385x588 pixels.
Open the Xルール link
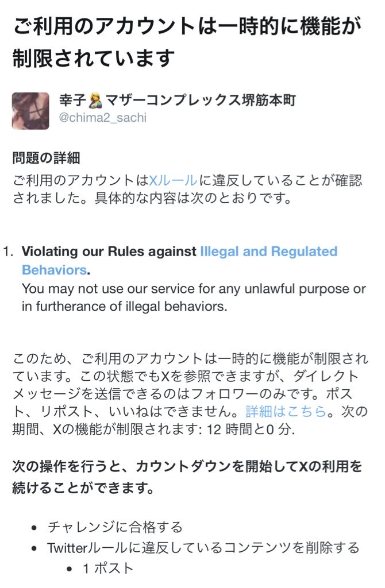[x=174, y=180]
